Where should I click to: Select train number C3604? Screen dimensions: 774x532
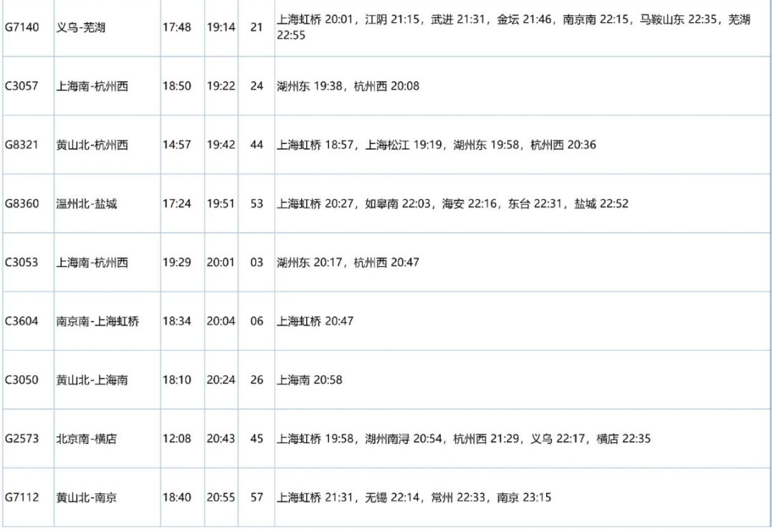click(21, 321)
